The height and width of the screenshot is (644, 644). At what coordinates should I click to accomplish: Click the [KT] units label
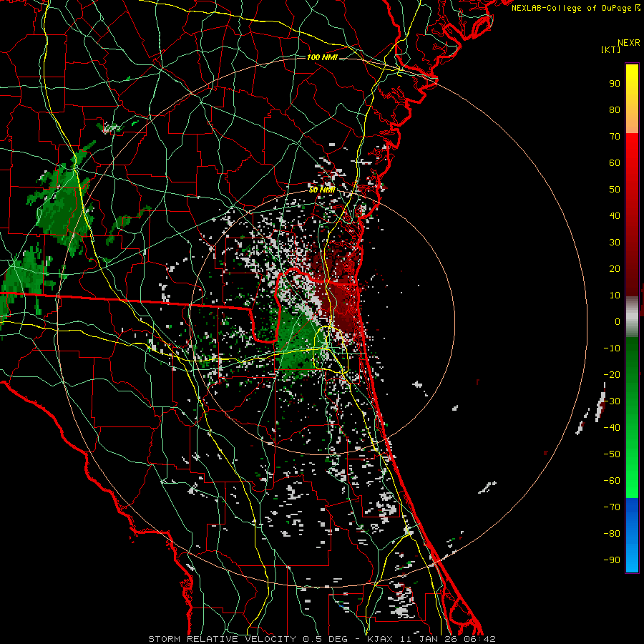pyautogui.click(x=611, y=49)
